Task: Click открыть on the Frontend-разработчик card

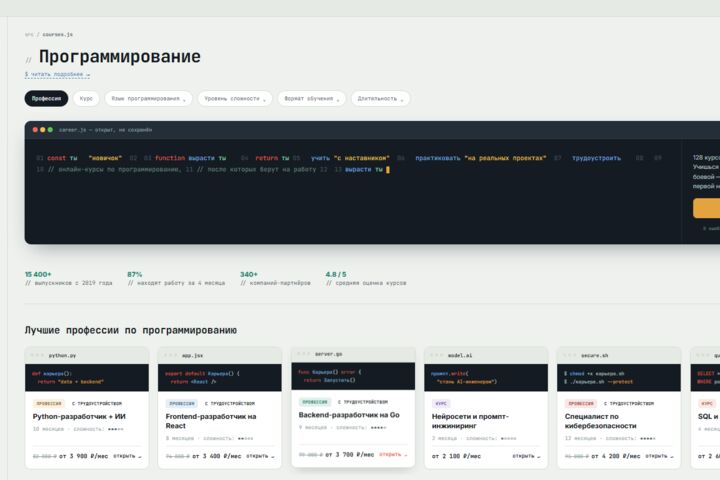Action: coord(260,456)
